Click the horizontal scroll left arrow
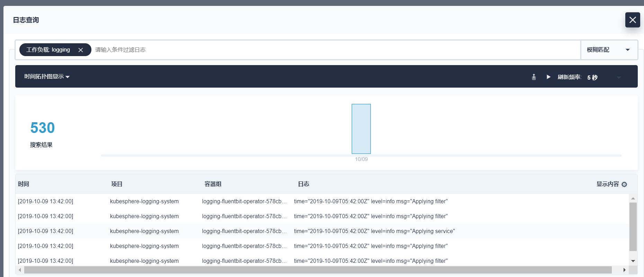 pos(20,270)
